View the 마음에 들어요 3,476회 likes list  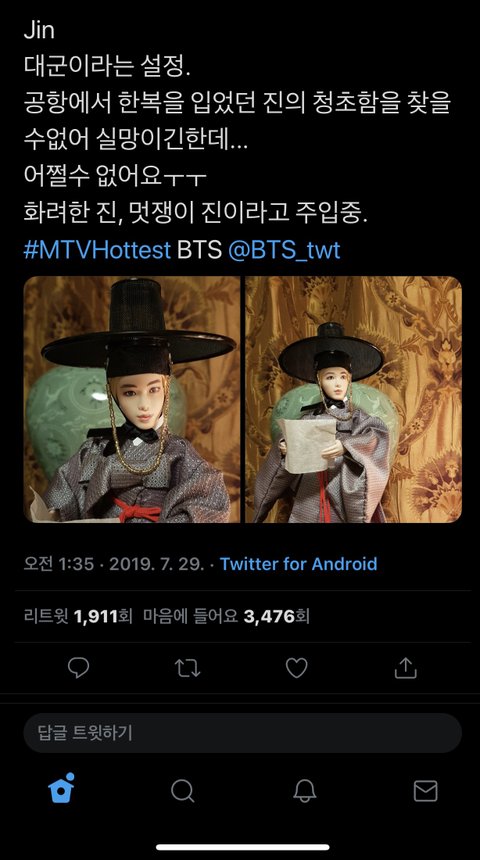pos(226,616)
